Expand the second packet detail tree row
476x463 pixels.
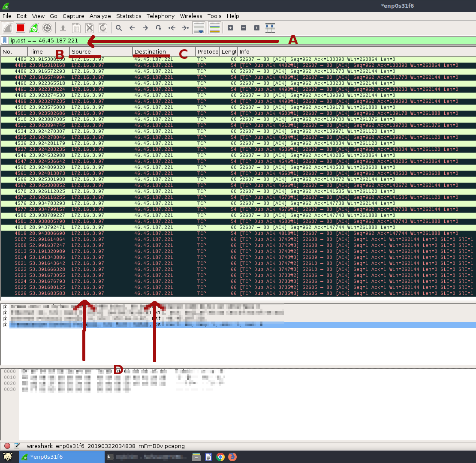[5, 313]
